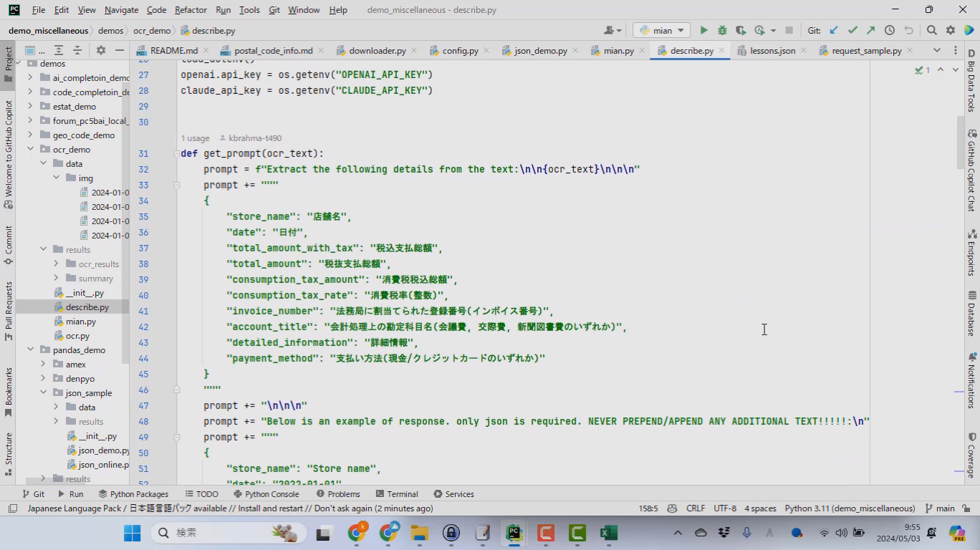Run the mian configuration with green play button
980x550 pixels.
703,31
